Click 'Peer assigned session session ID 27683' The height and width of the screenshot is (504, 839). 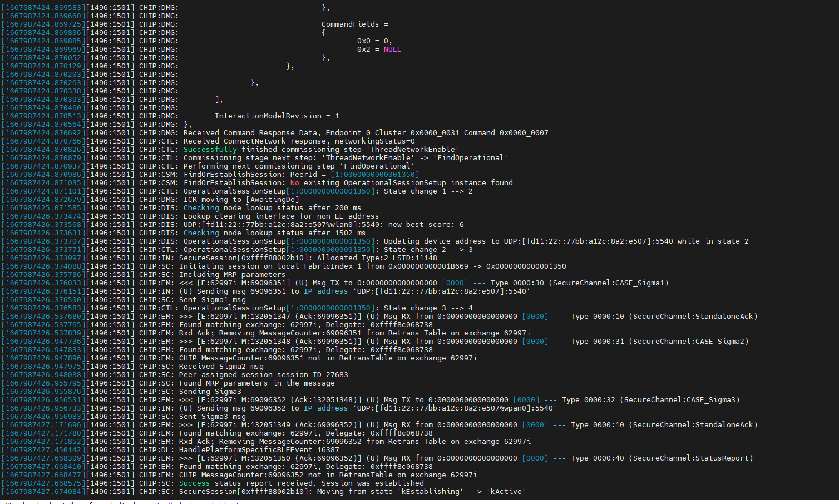[x=264, y=375]
